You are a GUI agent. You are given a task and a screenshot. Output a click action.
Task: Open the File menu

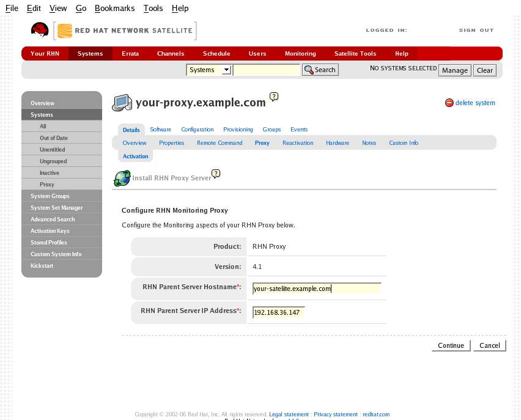[x=12, y=9]
